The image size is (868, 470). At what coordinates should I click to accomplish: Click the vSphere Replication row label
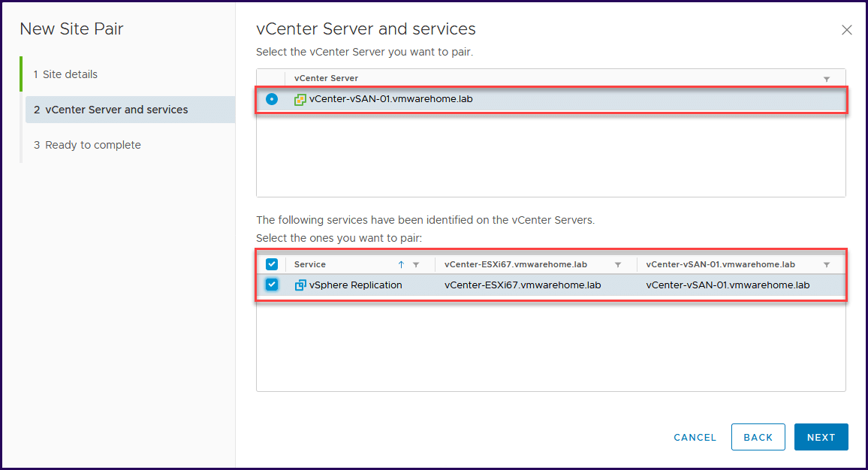tap(355, 285)
